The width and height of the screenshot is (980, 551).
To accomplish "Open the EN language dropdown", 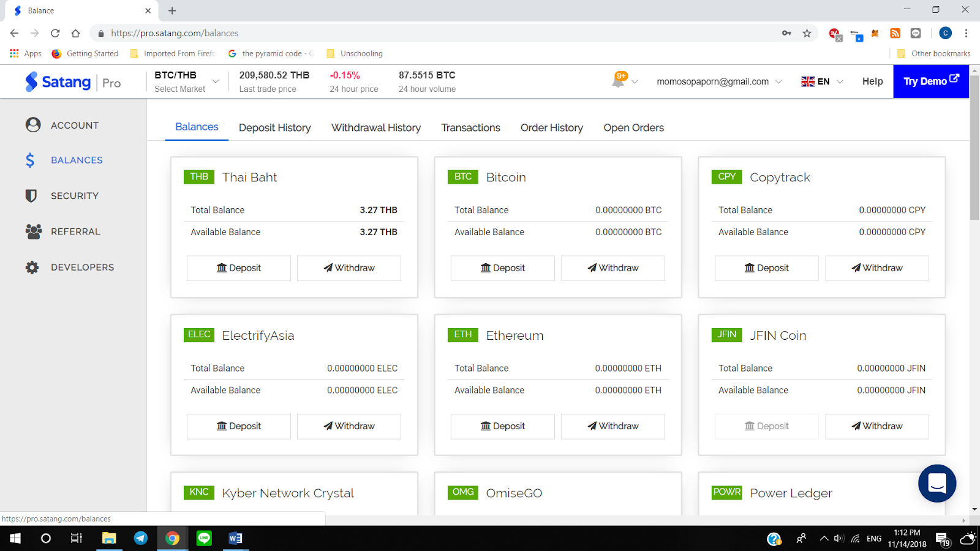I will 822,81.
